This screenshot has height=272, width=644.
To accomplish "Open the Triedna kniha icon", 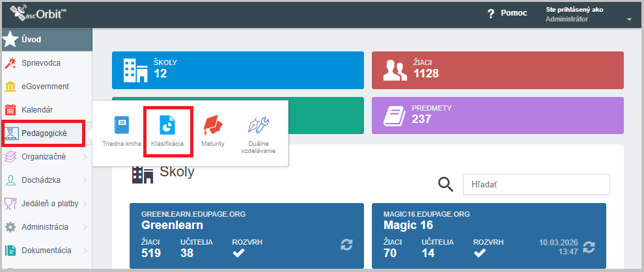I will pyautogui.click(x=120, y=126).
